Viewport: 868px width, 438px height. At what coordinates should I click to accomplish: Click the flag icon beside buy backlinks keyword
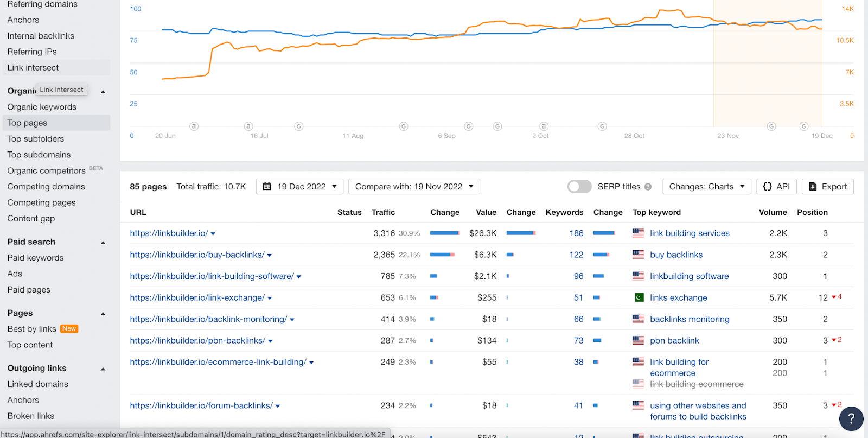tap(638, 255)
